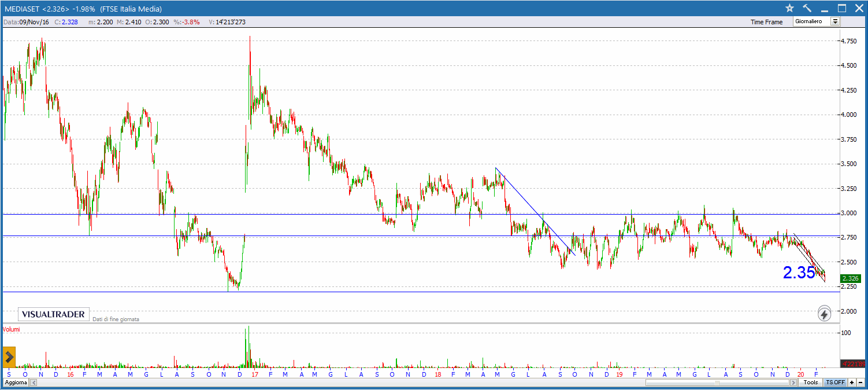Zoom out with the minus button
The height and width of the screenshot is (390, 868).
tap(860, 382)
